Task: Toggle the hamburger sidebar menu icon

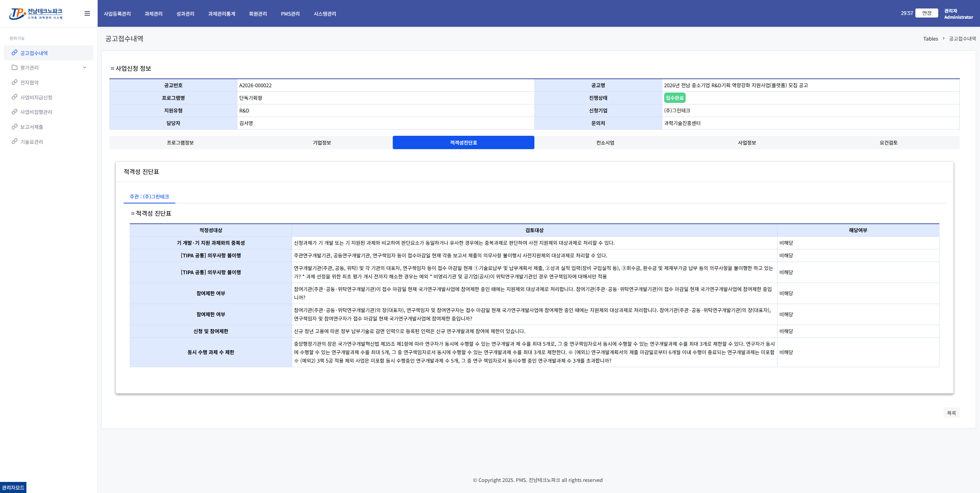Action: (87, 13)
